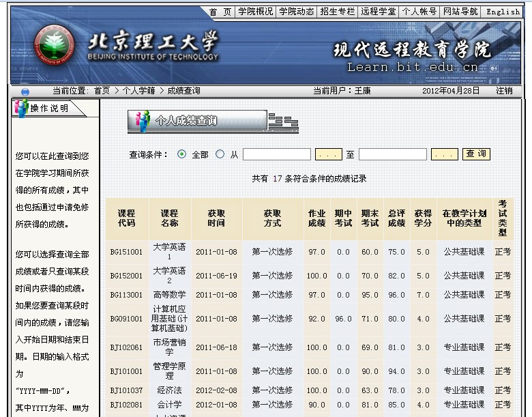Click the current user name 王康
532x417 pixels.
363,91
